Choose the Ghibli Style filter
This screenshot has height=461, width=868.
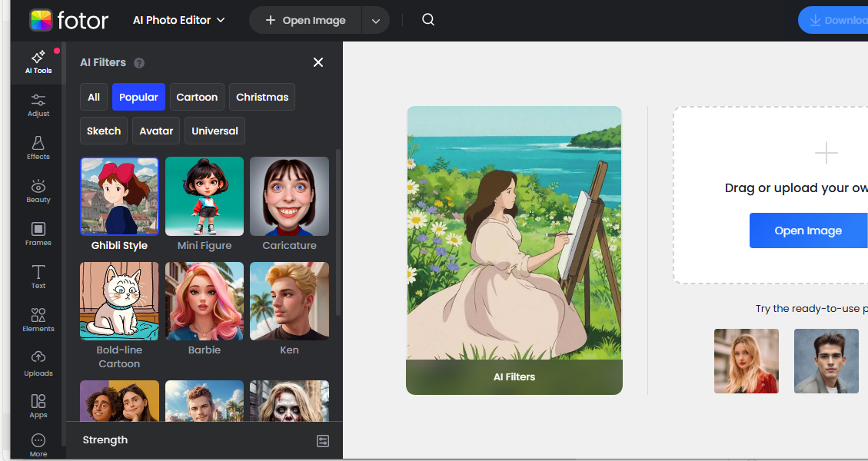point(120,197)
